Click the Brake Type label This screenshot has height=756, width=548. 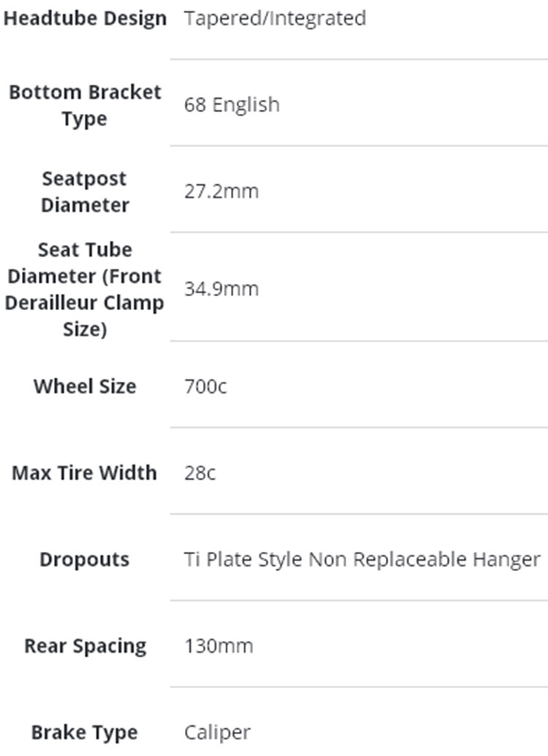pyautogui.click(x=85, y=733)
